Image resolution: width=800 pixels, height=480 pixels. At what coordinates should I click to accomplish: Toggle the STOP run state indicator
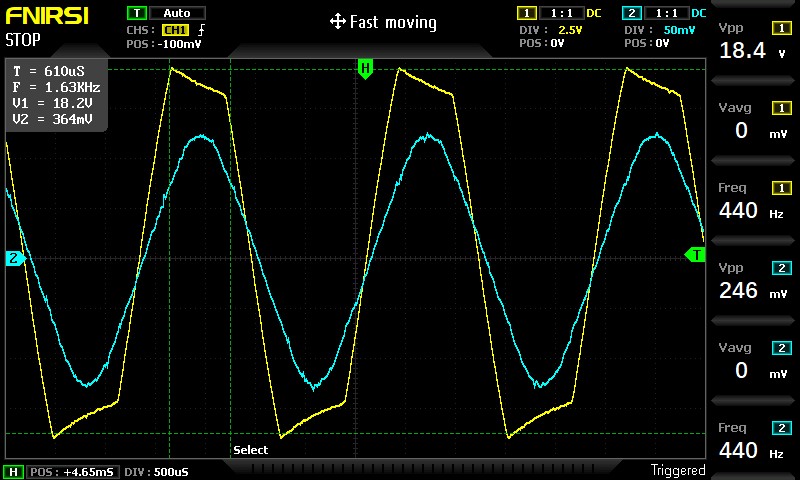pos(23,40)
